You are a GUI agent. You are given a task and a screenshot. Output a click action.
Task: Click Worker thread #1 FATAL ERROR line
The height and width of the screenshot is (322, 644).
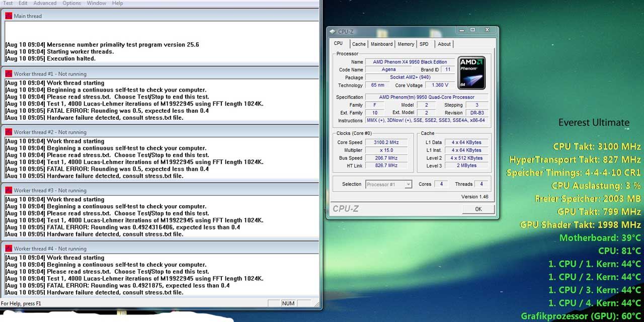107,111
